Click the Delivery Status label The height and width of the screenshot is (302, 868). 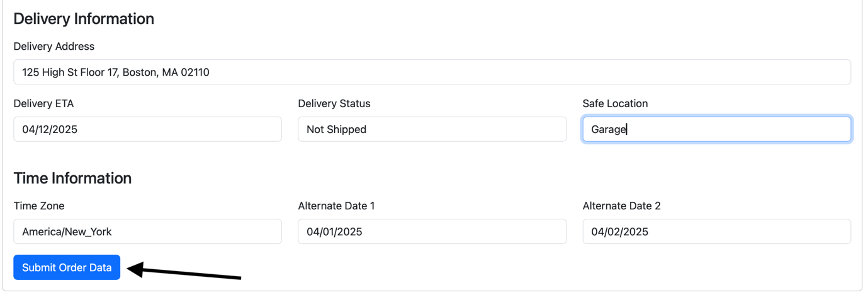(x=334, y=103)
